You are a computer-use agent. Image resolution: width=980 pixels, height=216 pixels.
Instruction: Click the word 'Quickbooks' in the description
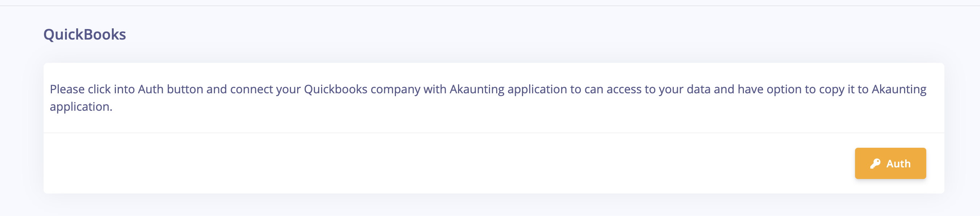tap(336, 89)
